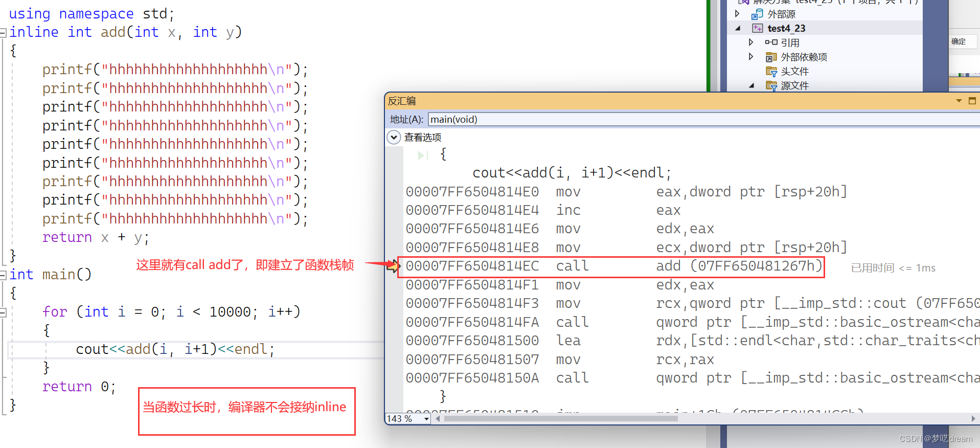
Task: Expand the 引用 tree node
Action: click(751, 42)
